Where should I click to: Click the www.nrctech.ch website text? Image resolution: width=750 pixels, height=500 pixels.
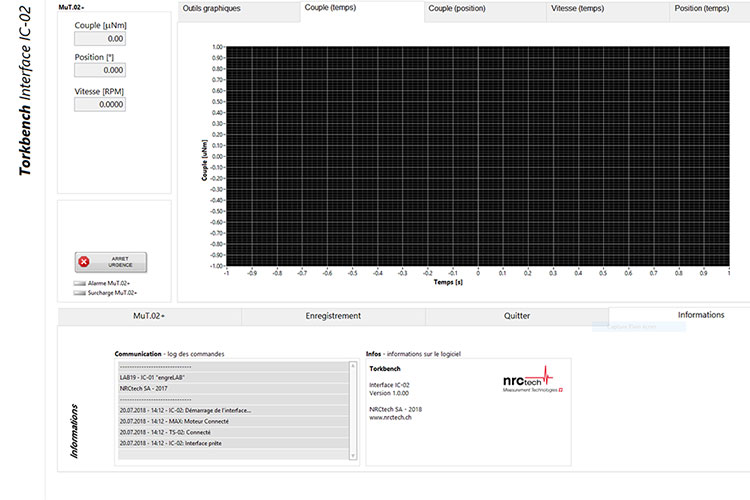click(390, 418)
